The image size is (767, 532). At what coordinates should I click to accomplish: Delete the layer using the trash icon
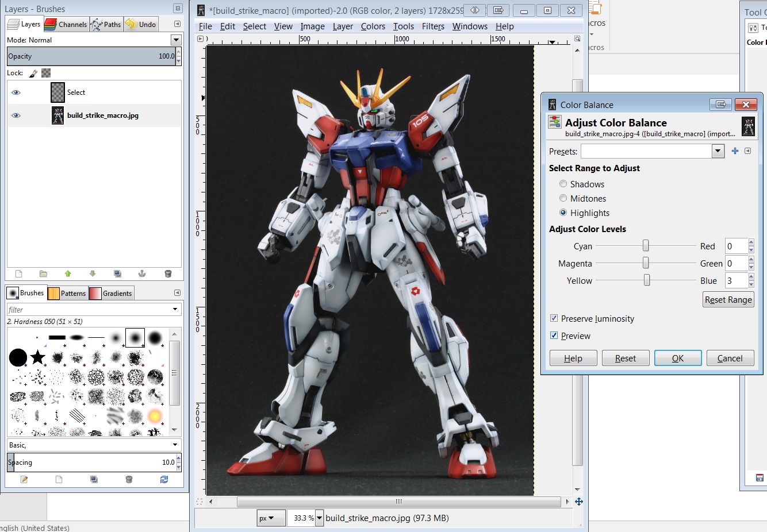[x=168, y=274]
